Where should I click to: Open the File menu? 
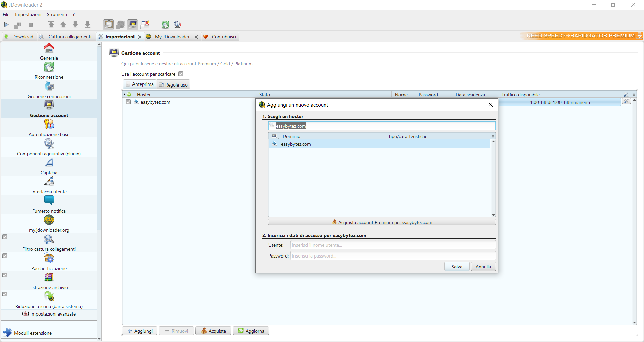pos(6,14)
